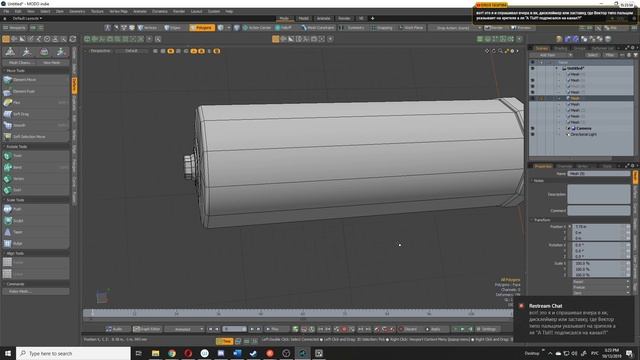Image resolution: width=640 pixels, height=360 pixels.
Task: Toggle visibility of second Mesh item
Action: click(x=532, y=80)
